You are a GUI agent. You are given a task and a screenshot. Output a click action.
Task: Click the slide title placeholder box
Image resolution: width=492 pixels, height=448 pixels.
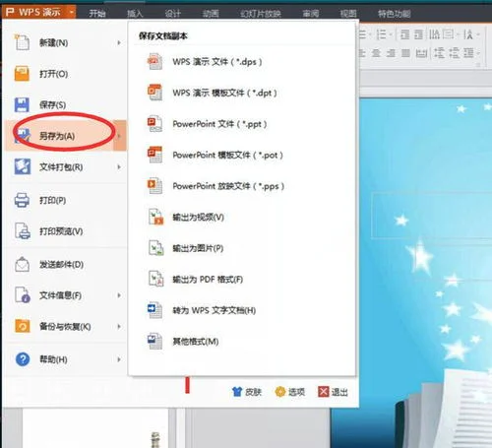point(431,215)
